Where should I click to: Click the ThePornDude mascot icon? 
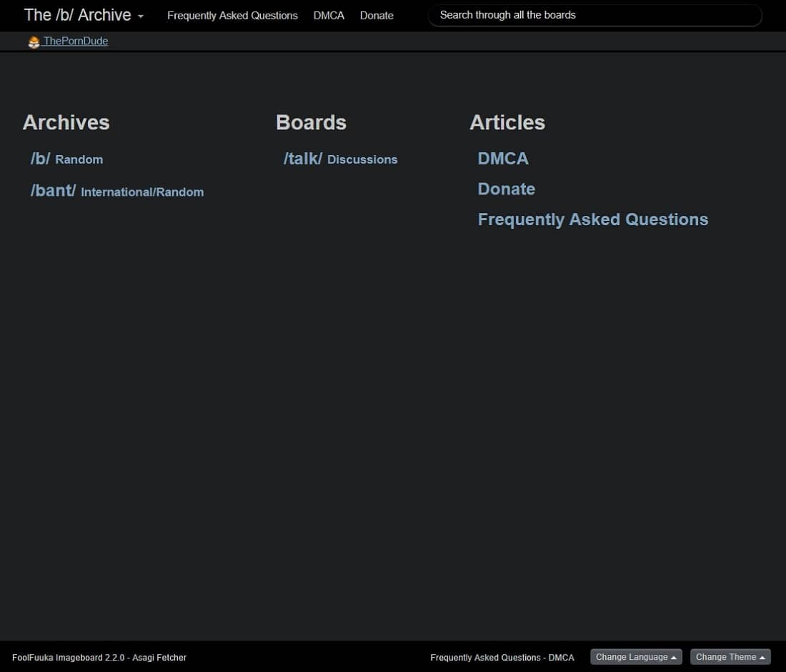(34, 42)
